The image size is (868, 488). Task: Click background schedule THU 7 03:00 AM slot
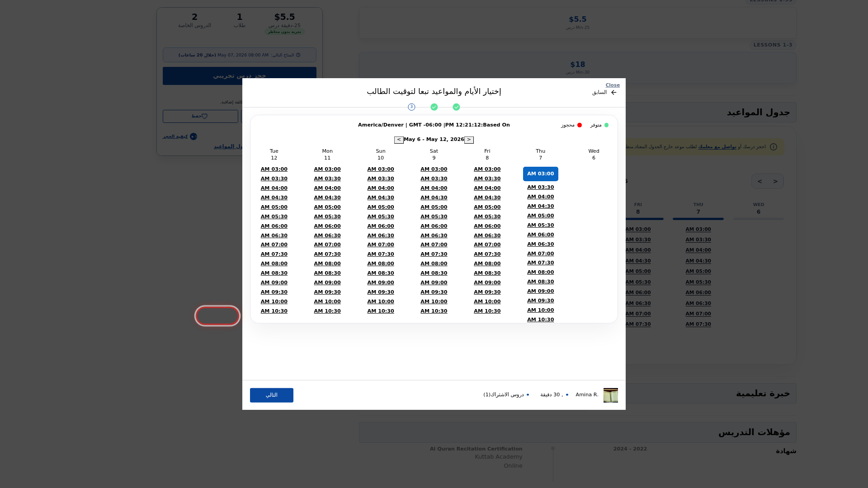point(698,230)
